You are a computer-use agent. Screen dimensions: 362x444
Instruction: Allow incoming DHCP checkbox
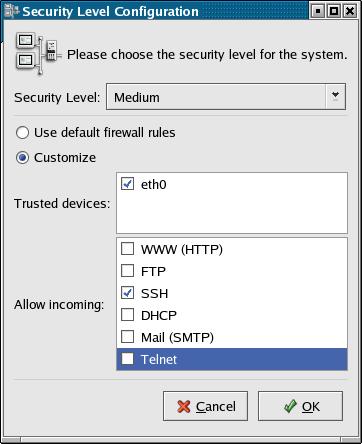127,315
